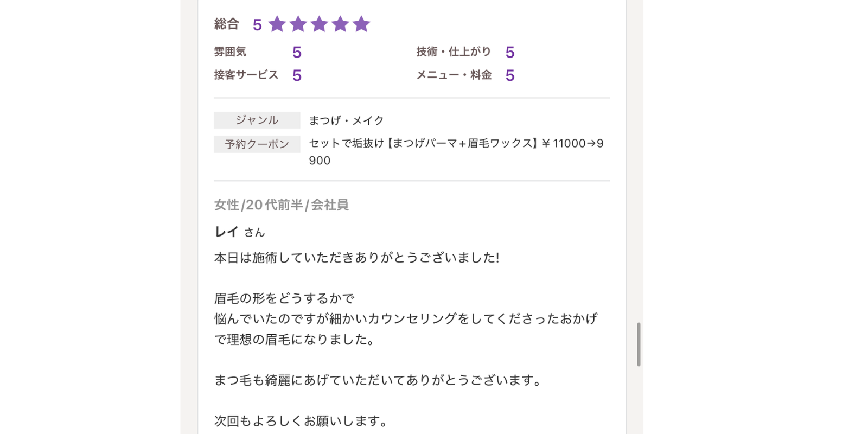Click the 技術・仕上がり rating label

pyautogui.click(x=454, y=52)
